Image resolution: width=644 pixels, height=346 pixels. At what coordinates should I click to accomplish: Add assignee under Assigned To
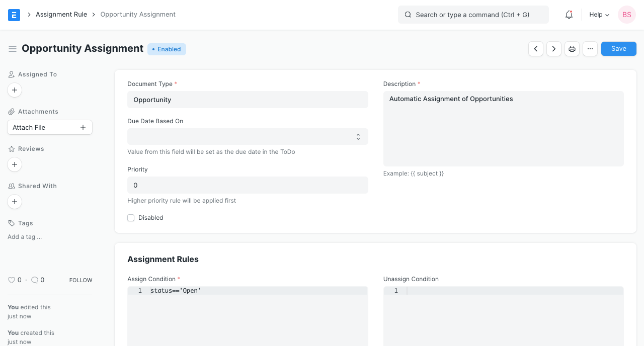coord(15,90)
